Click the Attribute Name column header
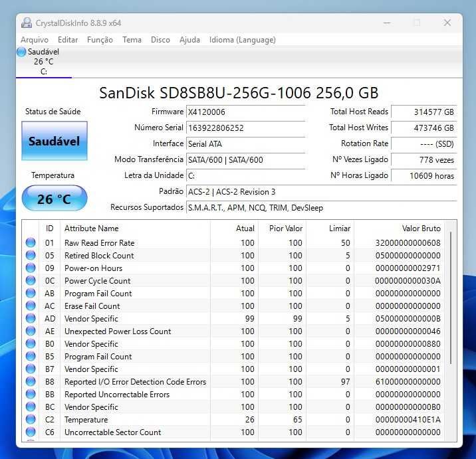Viewport: 476px width, 459px height. tap(135, 228)
